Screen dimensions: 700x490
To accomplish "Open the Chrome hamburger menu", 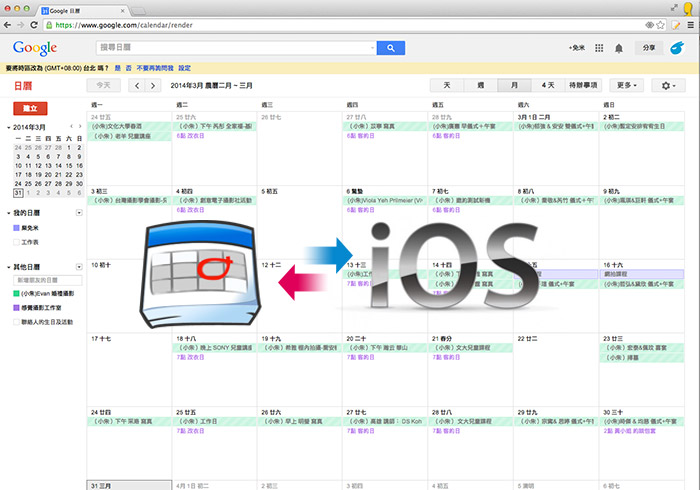I will tap(691, 25).
